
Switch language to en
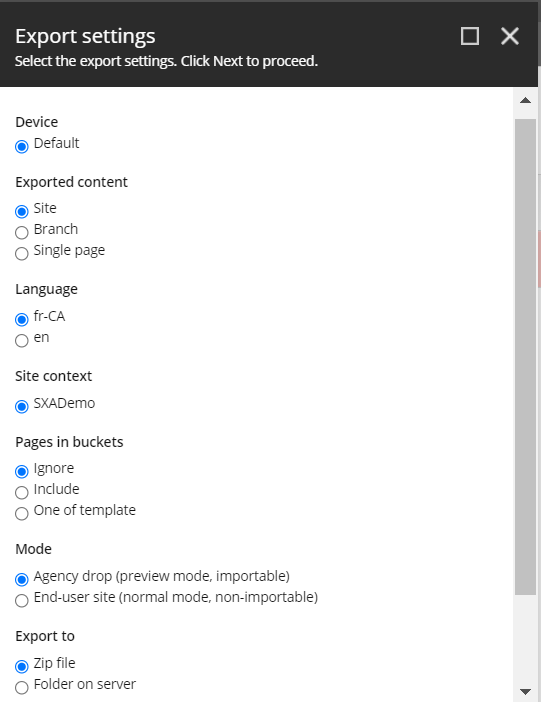(21, 341)
